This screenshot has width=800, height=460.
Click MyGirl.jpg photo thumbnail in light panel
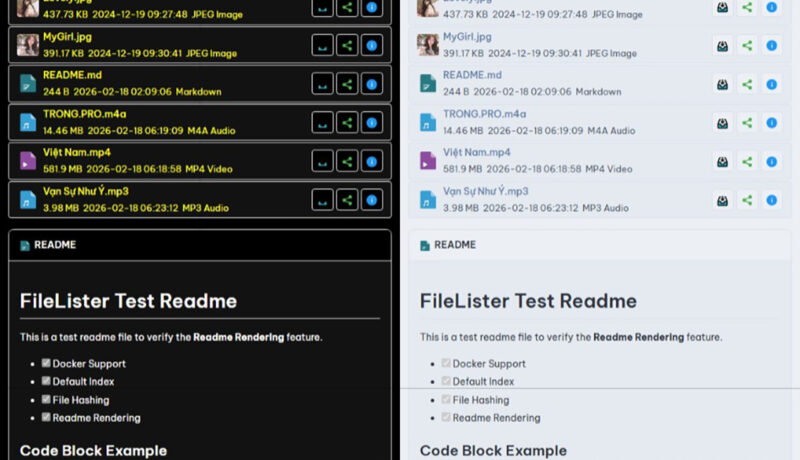428,45
